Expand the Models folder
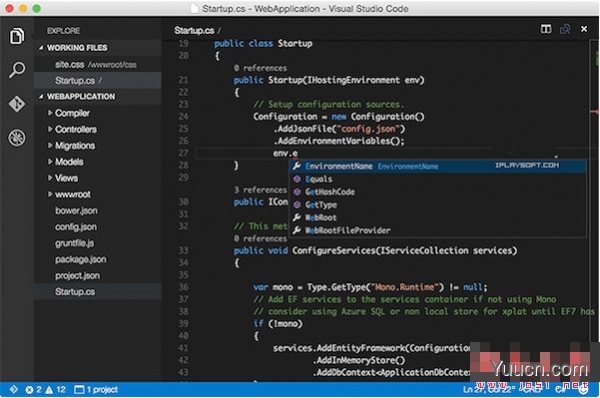The height and width of the screenshot is (398, 600). point(50,161)
